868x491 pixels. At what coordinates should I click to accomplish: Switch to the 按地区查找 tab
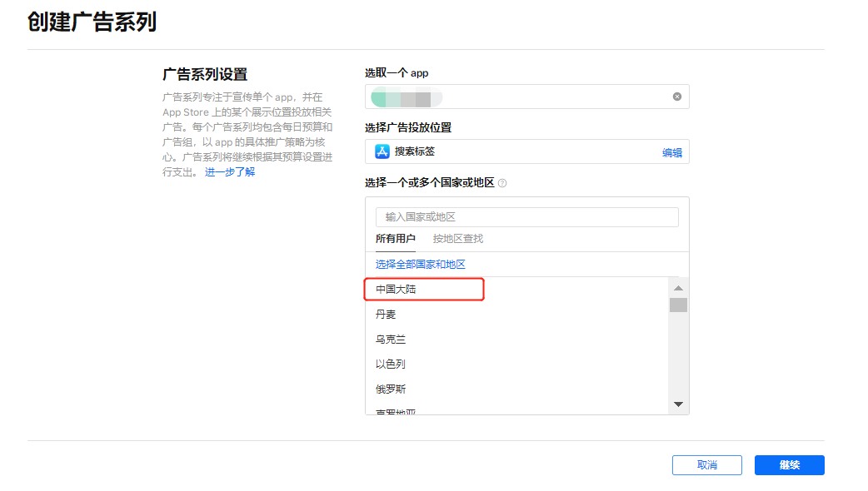click(x=458, y=239)
